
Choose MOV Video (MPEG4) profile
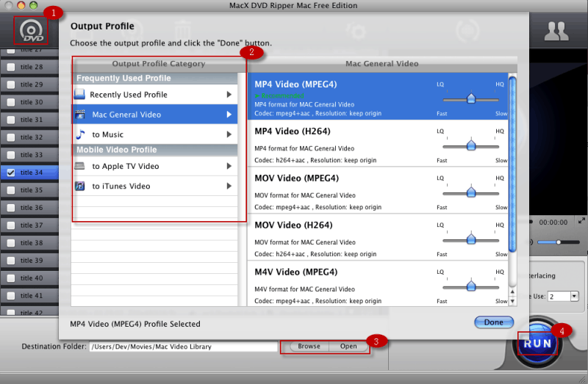[378, 190]
